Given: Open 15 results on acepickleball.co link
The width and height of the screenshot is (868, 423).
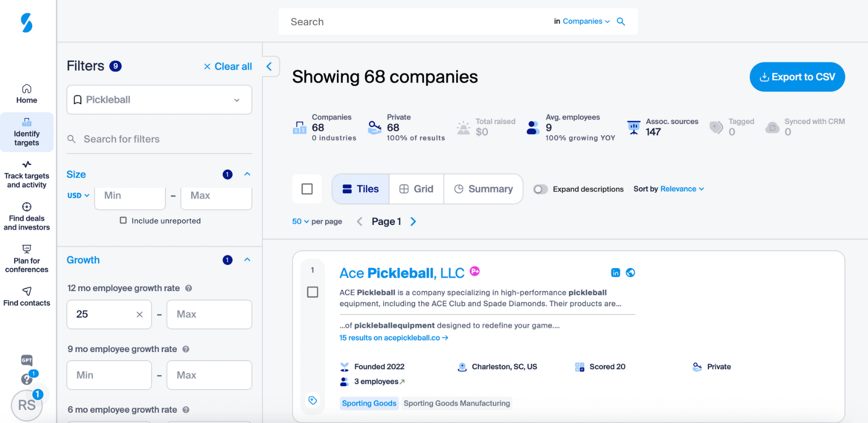Looking at the screenshot, I should click(394, 337).
